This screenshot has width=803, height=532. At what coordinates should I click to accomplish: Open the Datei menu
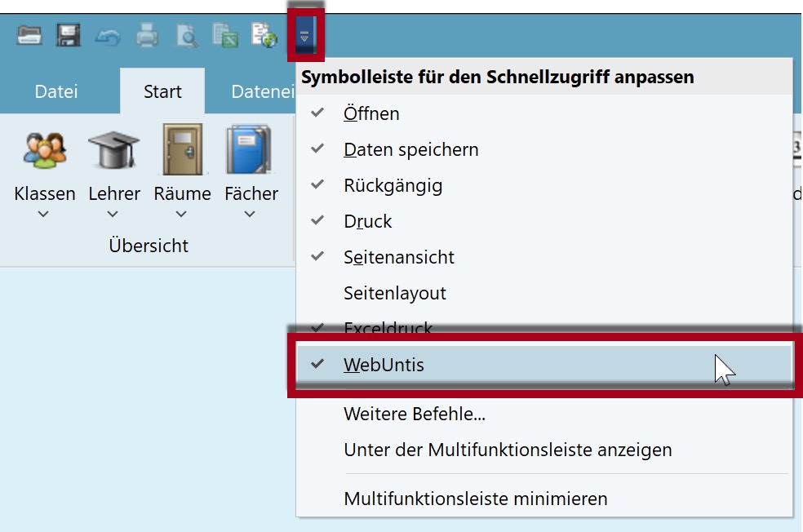click(x=55, y=91)
